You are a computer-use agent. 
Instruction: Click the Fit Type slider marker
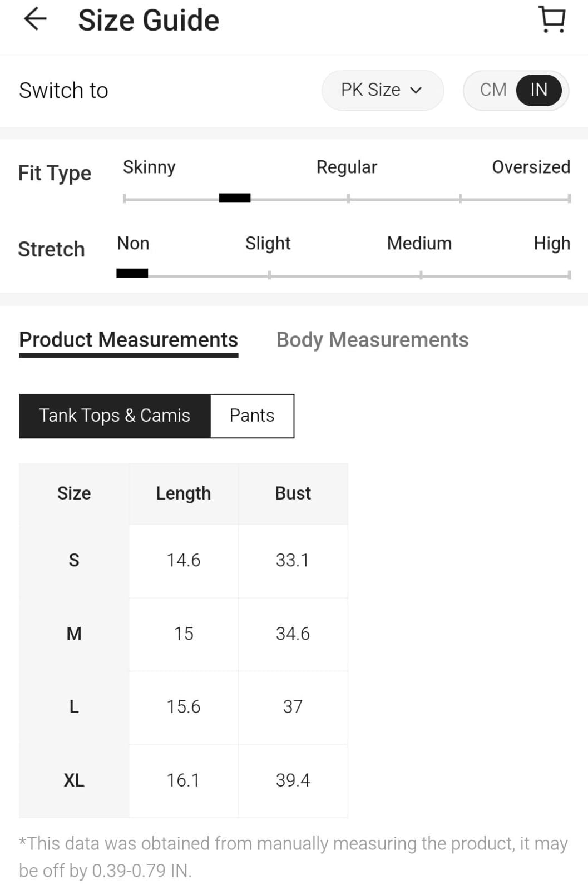tap(234, 198)
